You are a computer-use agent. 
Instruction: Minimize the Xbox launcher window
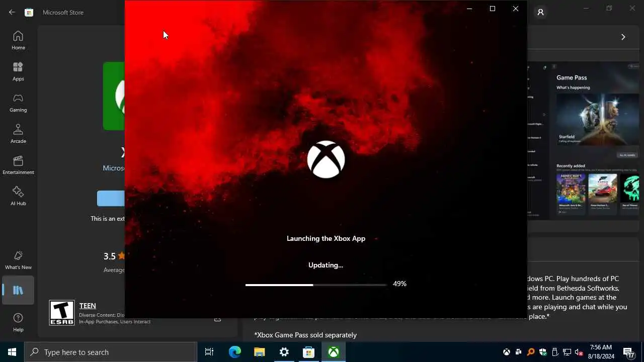469,9
